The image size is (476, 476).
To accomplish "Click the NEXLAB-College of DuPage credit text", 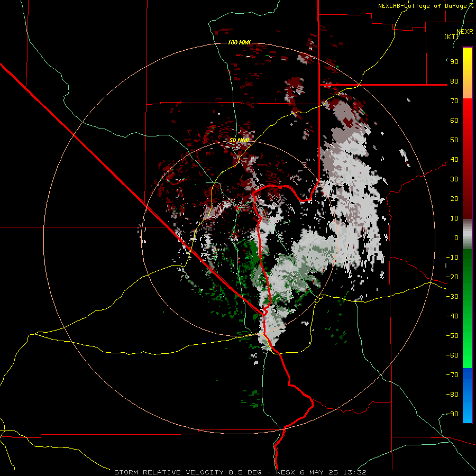I will point(426,6).
